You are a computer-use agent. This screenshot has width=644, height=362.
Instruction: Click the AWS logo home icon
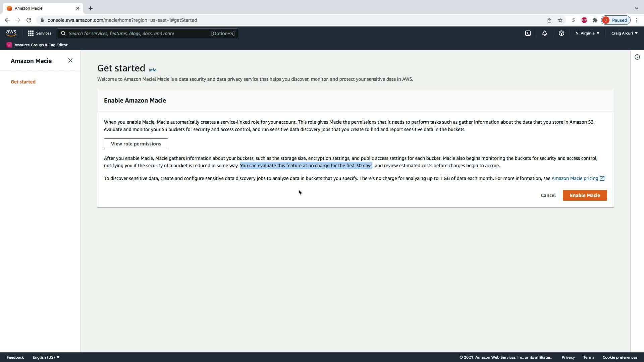pyautogui.click(x=11, y=33)
